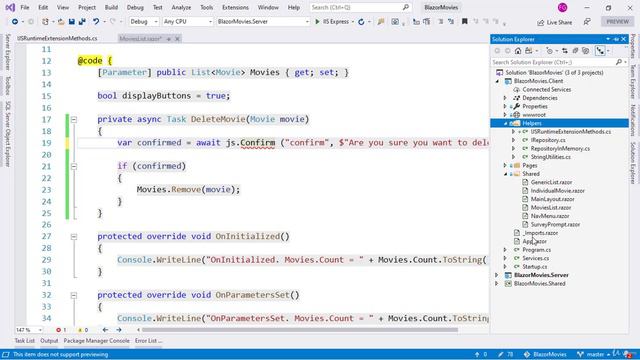Click the bookmark icon in the toolbar
The width and height of the screenshot is (640, 360).
point(464,22)
